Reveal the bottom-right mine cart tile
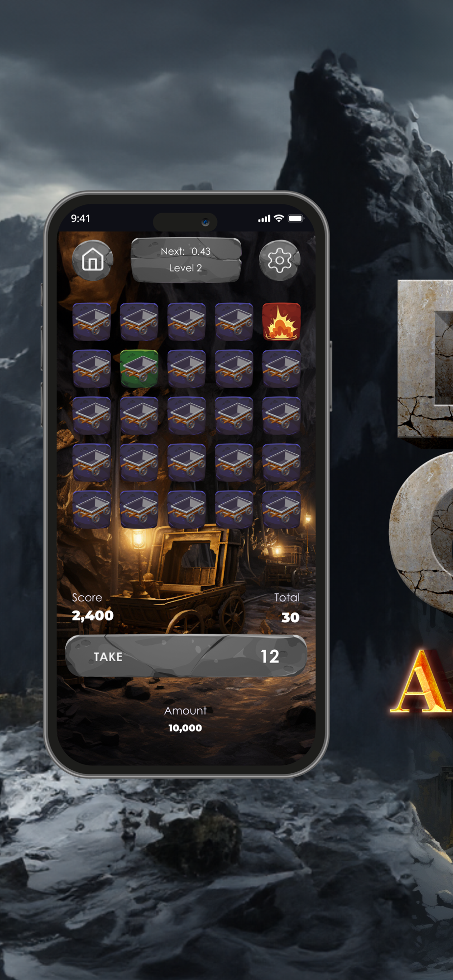Image resolution: width=453 pixels, height=980 pixels. (x=281, y=510)
